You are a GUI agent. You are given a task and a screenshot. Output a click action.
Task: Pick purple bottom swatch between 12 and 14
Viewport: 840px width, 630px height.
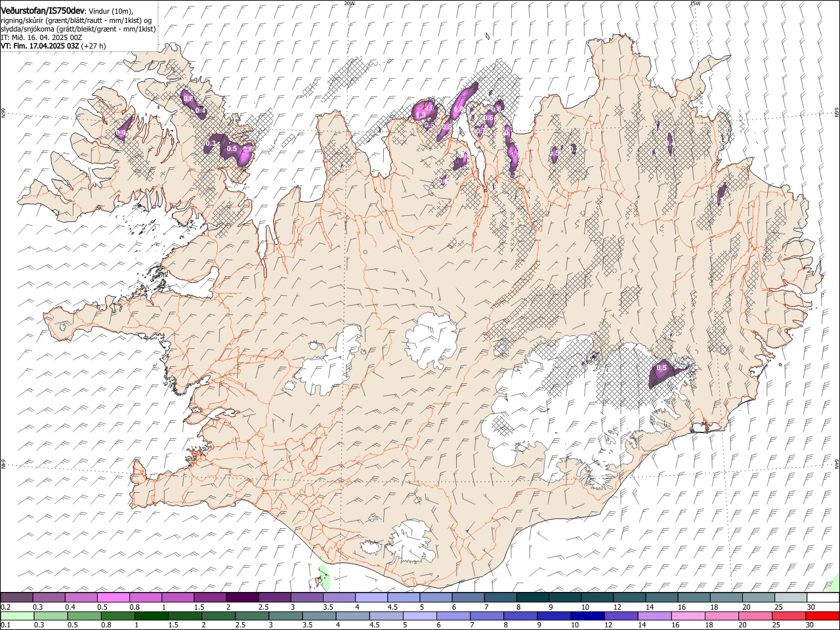pos(621,616)
